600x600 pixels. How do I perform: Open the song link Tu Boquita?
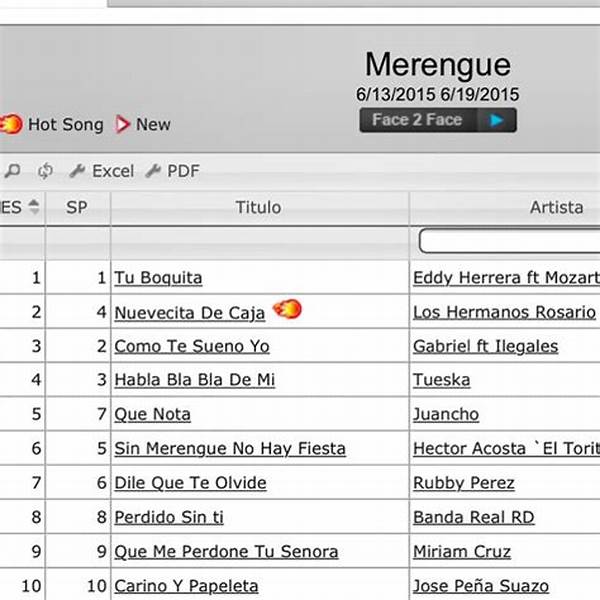pyautogui.click(x=158, y=278)
